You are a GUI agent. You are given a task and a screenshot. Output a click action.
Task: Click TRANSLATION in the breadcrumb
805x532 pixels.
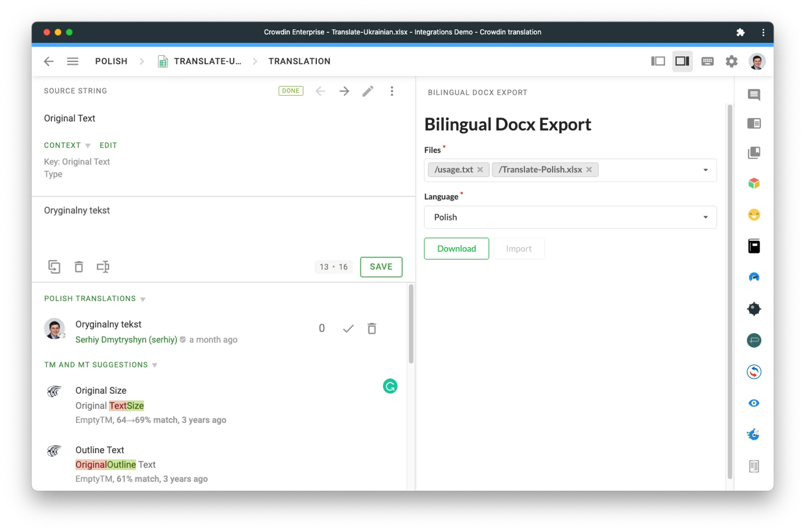click(299, 61)
